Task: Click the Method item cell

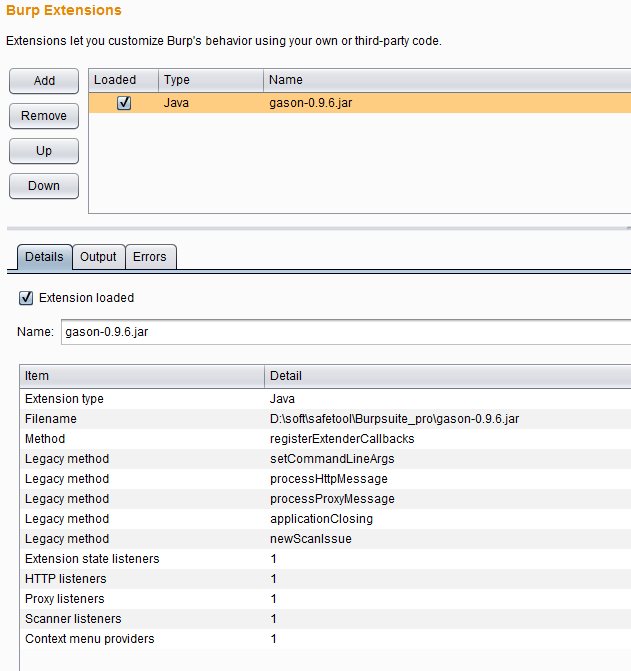Action: point(45,439)
